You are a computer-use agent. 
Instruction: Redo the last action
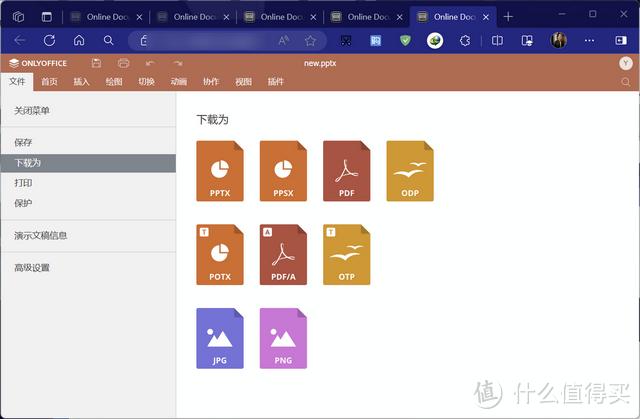tap(178, 63)
